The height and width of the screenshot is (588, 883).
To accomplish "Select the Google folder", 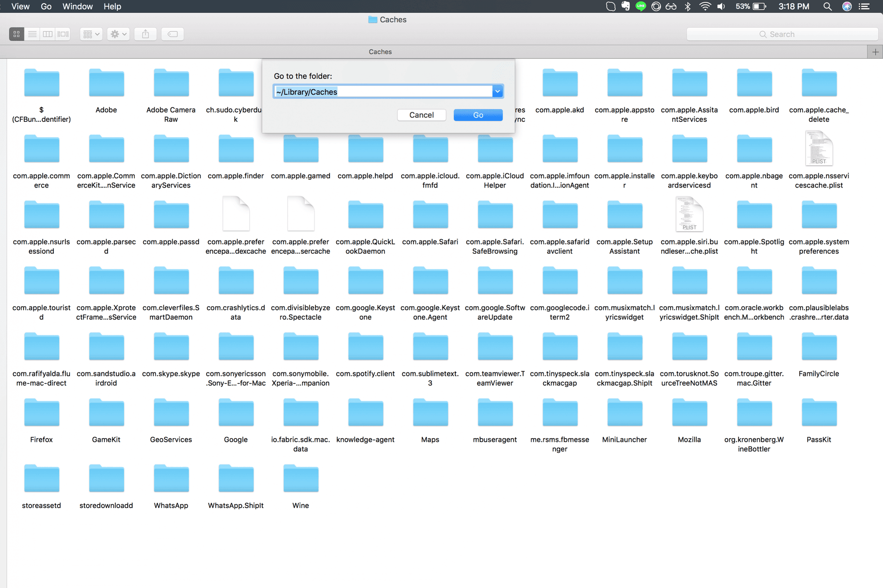I will pos(236,412).
